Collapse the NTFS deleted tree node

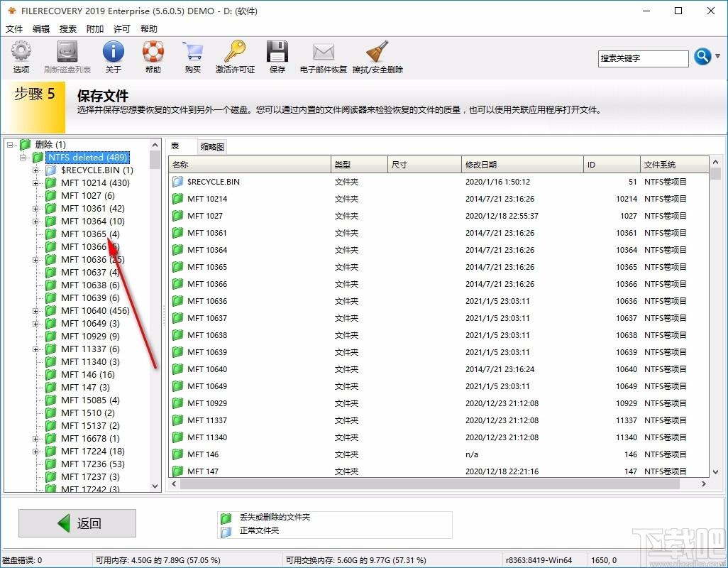click(x=23, y=158)
